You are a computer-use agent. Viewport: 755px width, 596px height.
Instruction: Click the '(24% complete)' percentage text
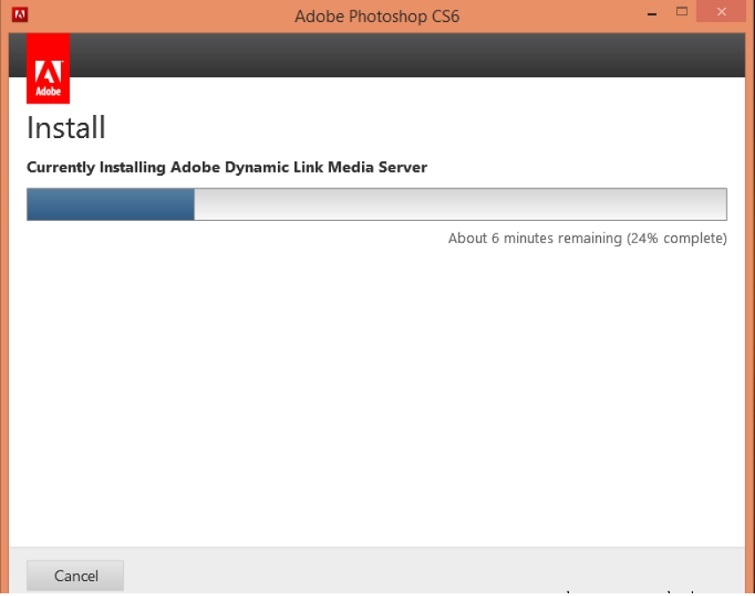pyautogui.click(x=677, y=238)
